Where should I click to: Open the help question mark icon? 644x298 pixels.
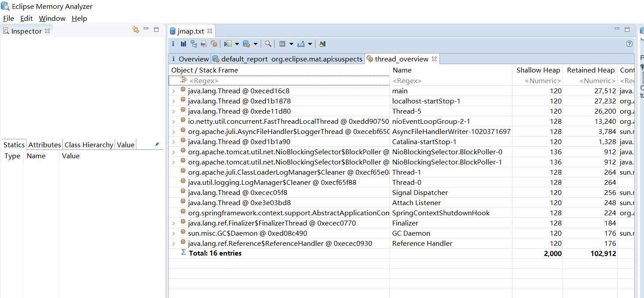click(629, 44)
